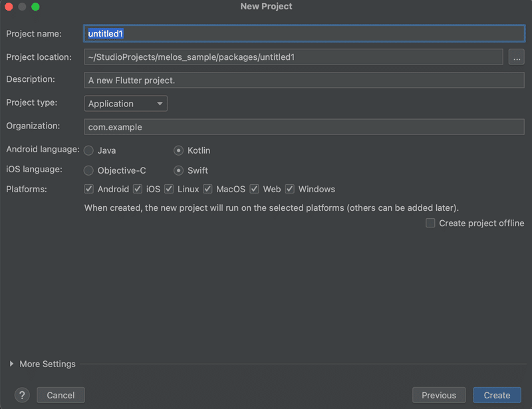
Task: Uncheck the Android platform checkbox
Action: pyautogui.click(x=89, y=190)
